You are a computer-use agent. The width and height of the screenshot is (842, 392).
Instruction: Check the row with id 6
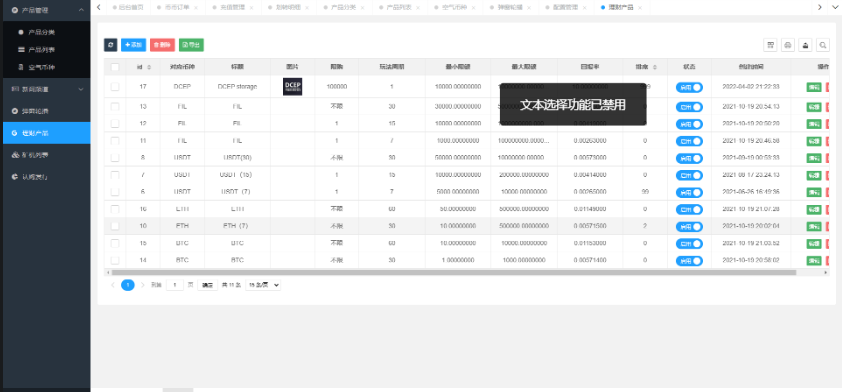pyautogui.click(x=115, y=192)
